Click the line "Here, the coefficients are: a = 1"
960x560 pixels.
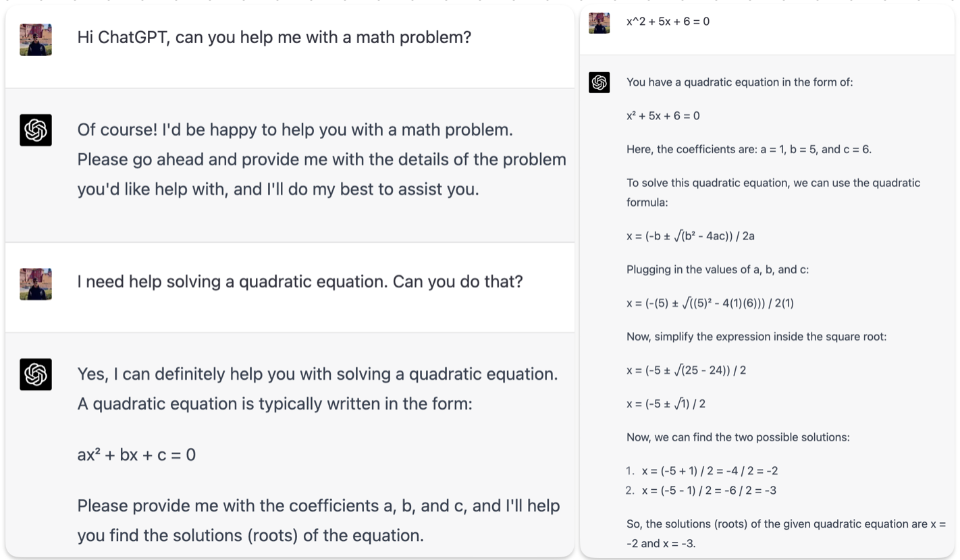pyautogui.click(x=749, y=149)
